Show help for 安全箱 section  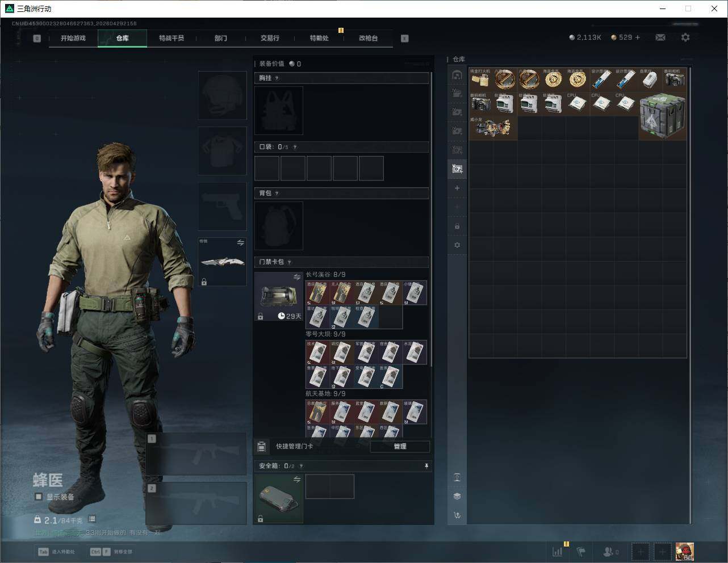(x=301, y=466)
